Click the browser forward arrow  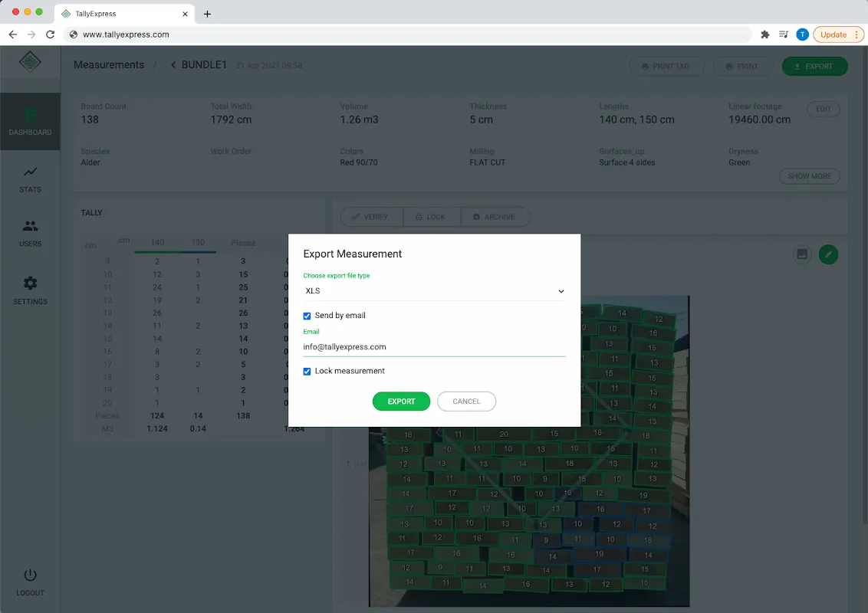[x=31, y=34]
